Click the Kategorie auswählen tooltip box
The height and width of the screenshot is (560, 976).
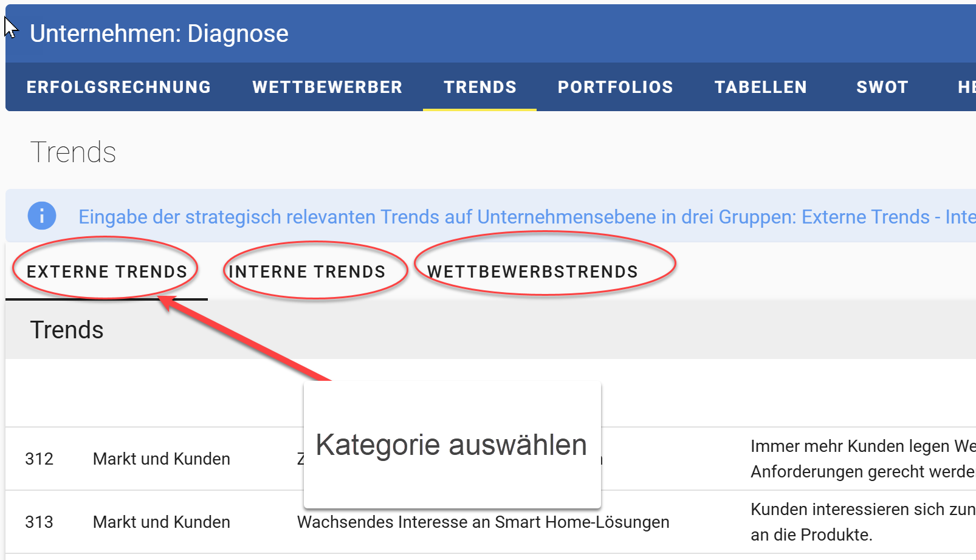(452, 445)
